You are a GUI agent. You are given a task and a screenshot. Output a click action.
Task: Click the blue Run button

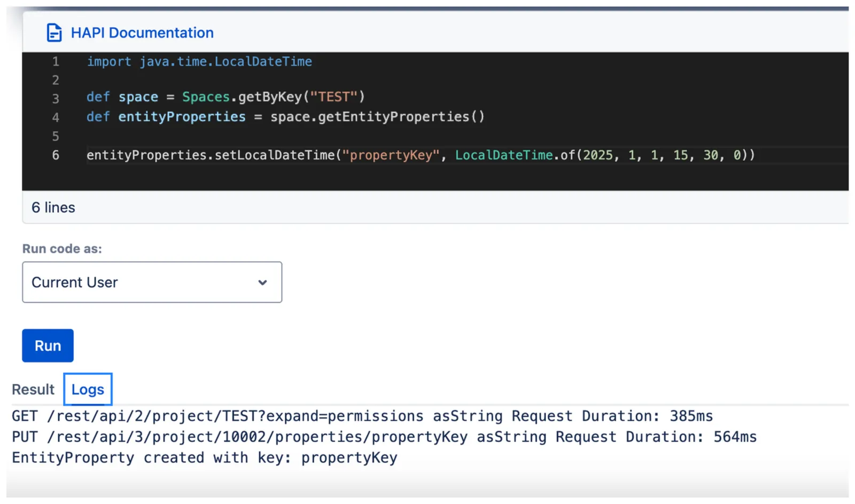[x=48, y=345]
